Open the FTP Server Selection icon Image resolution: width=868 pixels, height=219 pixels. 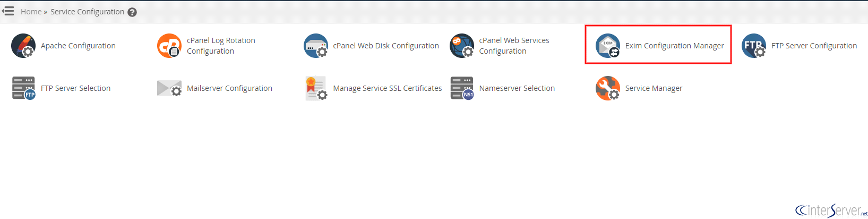23,88
